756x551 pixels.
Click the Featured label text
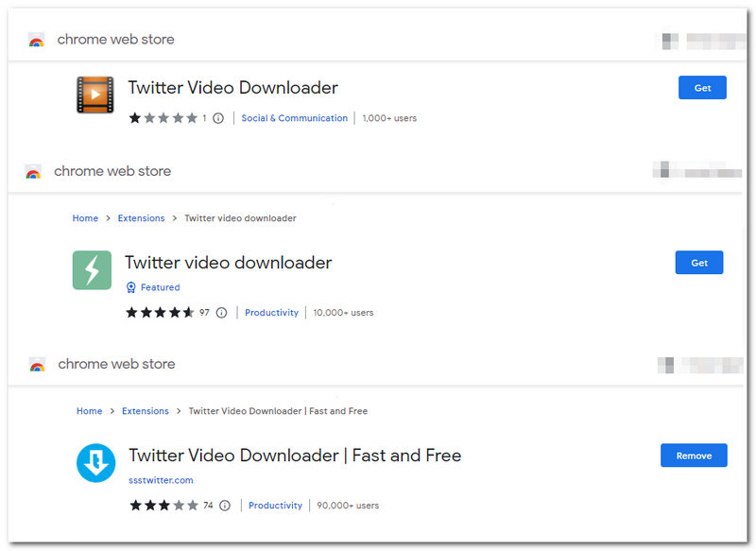pyautogui.click(x=160, y=287)
